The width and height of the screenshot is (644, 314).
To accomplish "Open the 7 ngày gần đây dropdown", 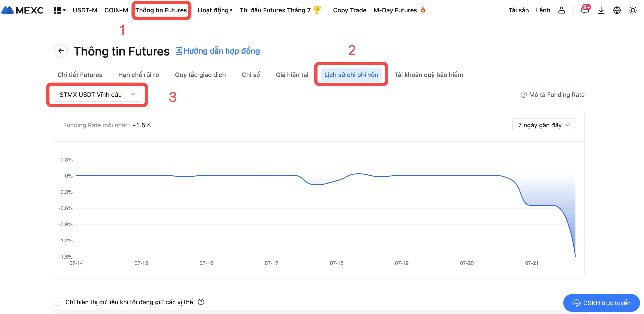I will click(544, 125).
